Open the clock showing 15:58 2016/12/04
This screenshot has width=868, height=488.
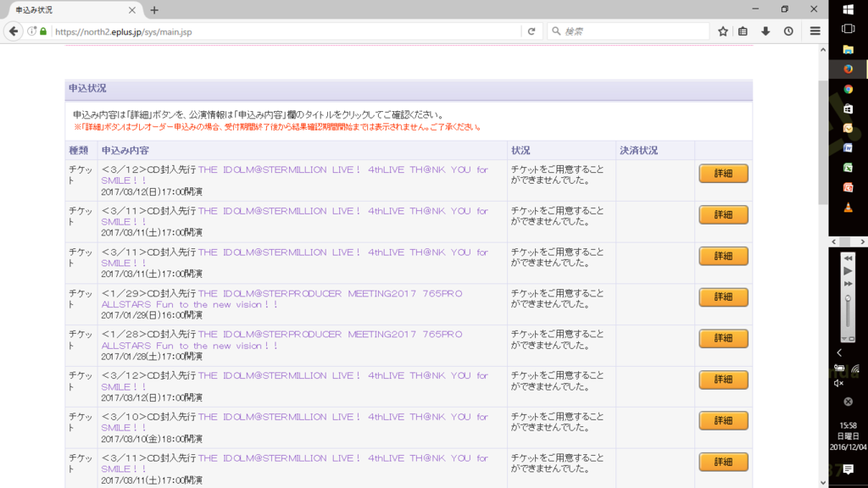tap(848, 436)
